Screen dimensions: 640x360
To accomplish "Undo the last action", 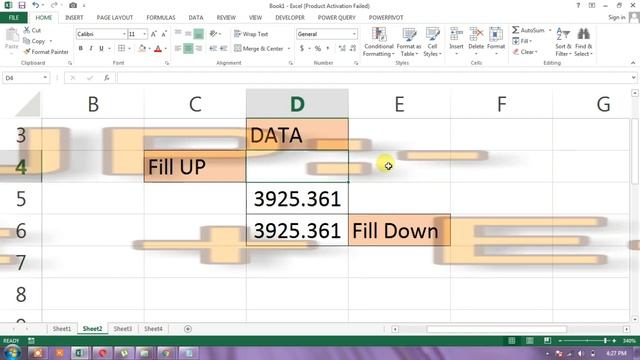I will point(36,5).
